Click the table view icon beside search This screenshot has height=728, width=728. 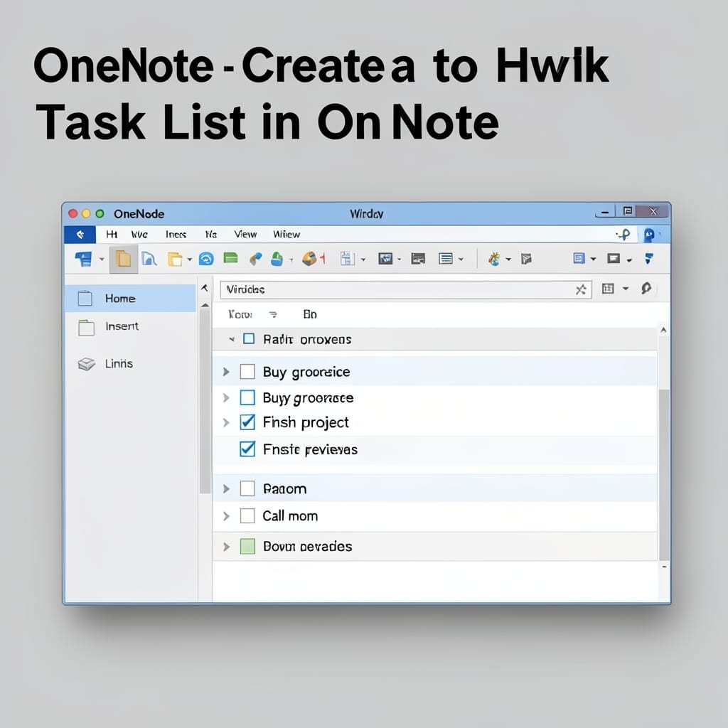point(608,289)
